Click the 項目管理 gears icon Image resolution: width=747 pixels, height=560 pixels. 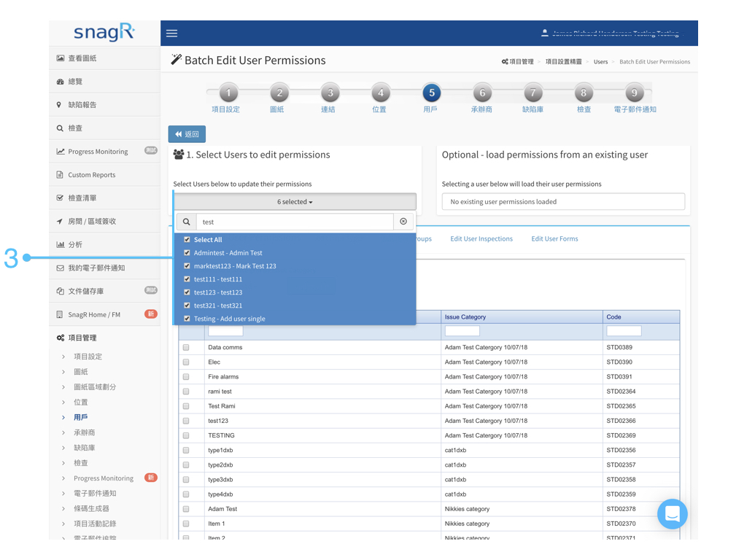pos(61,338)
